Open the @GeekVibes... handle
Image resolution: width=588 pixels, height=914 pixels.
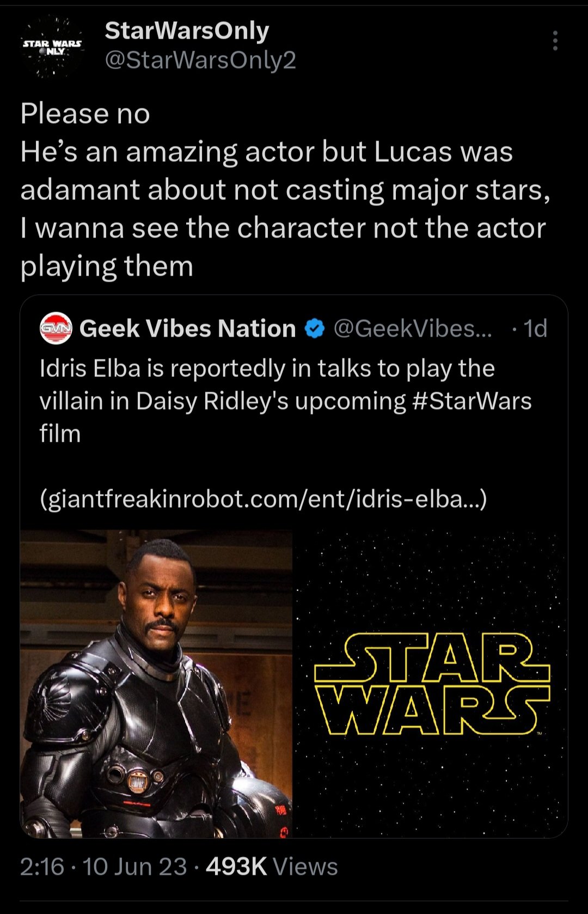click(x=412, y=328)
